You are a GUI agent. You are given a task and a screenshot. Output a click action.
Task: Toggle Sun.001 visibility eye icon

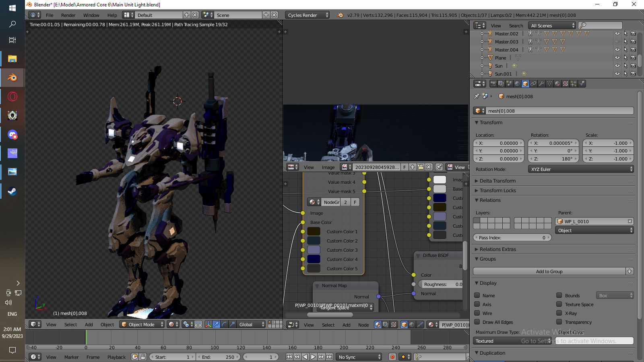(617, 74)
